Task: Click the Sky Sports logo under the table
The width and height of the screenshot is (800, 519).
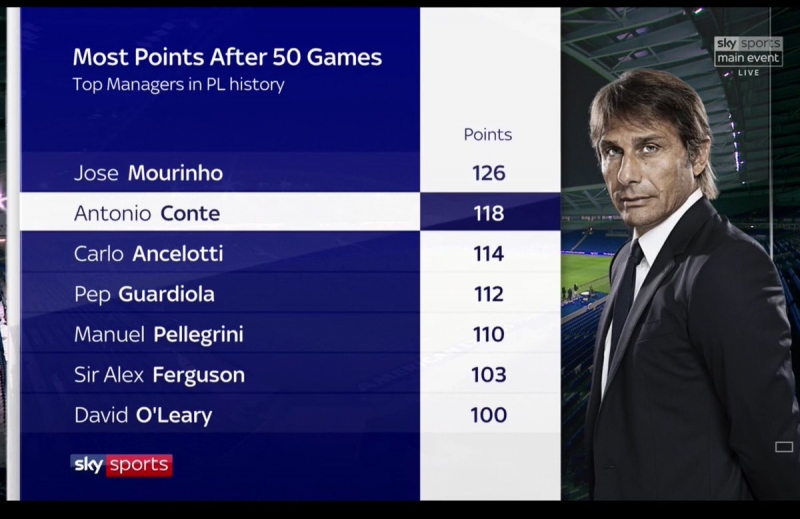Action: 121,465
